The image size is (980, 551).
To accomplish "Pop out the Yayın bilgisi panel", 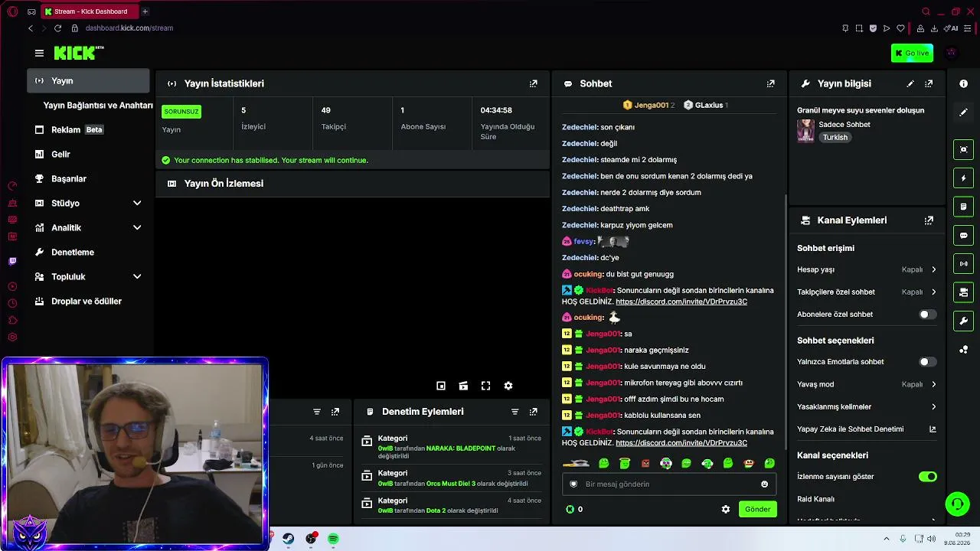I will (929, 83).
